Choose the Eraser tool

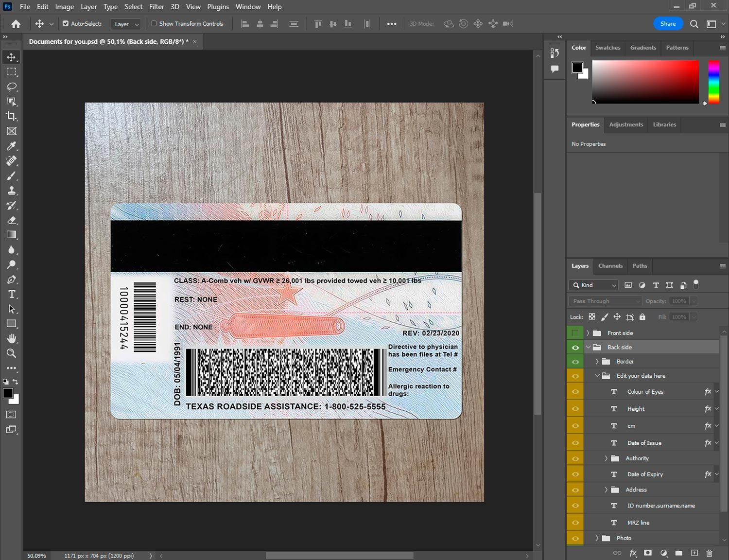click(x=12, y=220)
